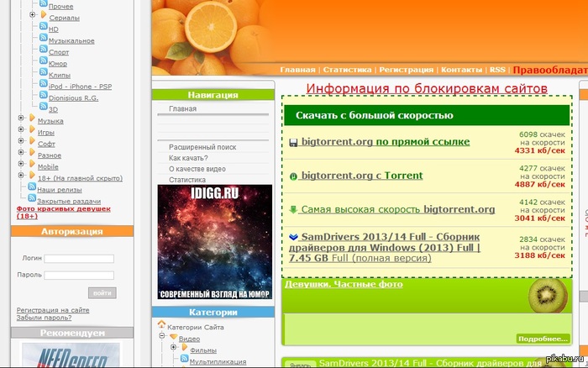Expand the Сериалы folder node
The height and width of the screenshot is (368, 588).
32,17
